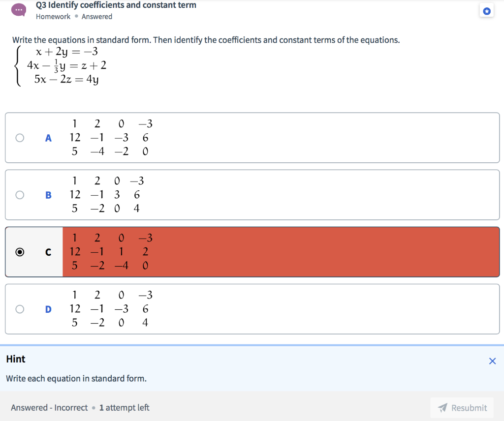Click the paper plane icon on Resubmit
The width and height of the screenshot is (504, 421).
pyautogui.click(x=441, y=407)
